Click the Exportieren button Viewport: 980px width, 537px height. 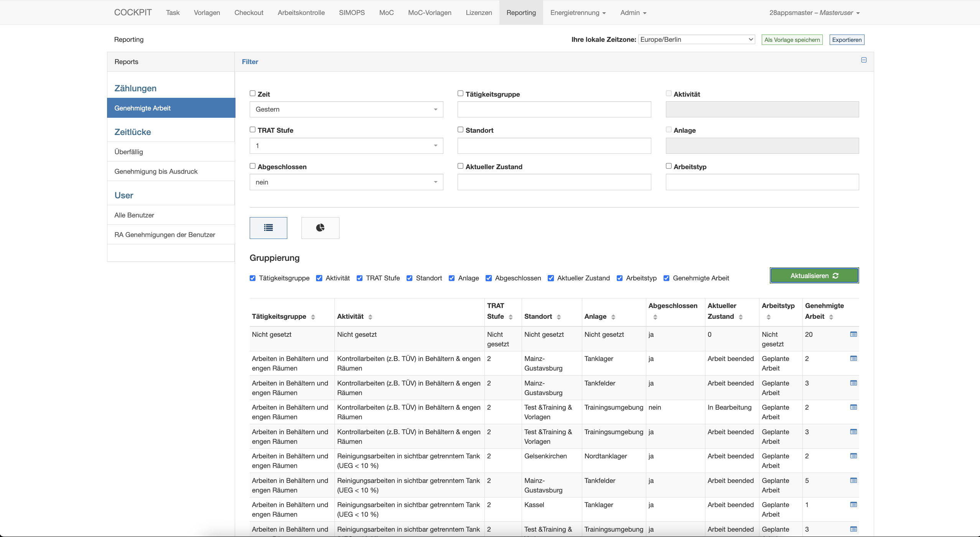pyautogui.click(x=847, y=40)
